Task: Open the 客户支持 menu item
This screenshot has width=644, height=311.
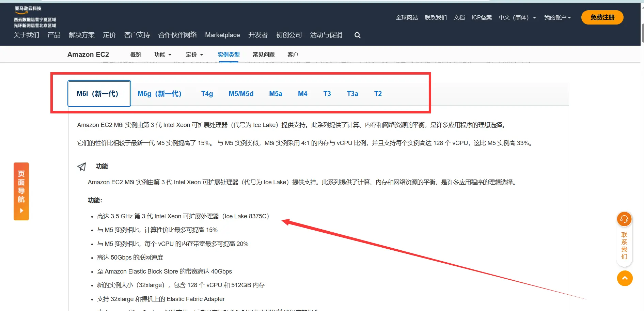Action: pyautogui.click(x=137, y=35)
